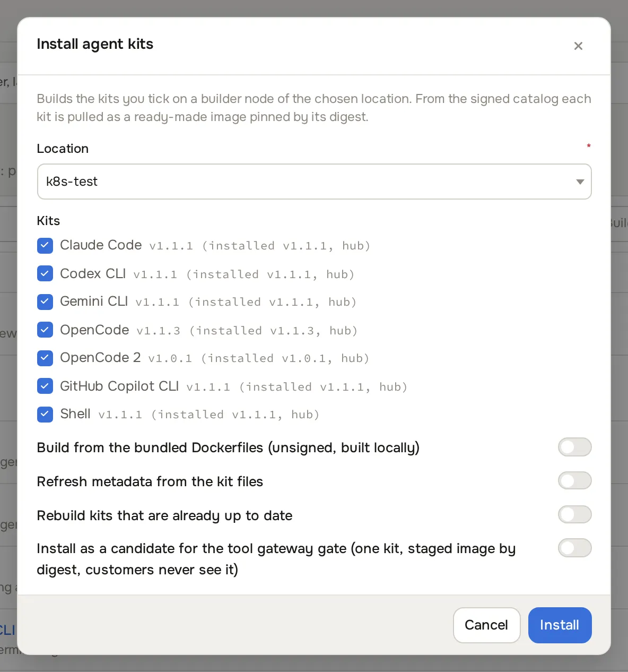Click the dropdown arrow in Location field
Image resolution: width=628 pixels, height=672 pixels.
pos(580,182)
